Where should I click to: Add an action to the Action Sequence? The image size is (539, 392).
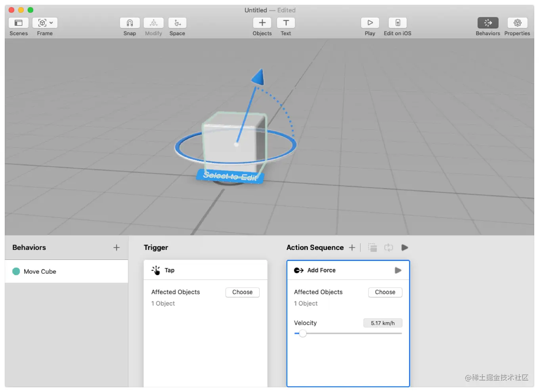click(352, 247)
